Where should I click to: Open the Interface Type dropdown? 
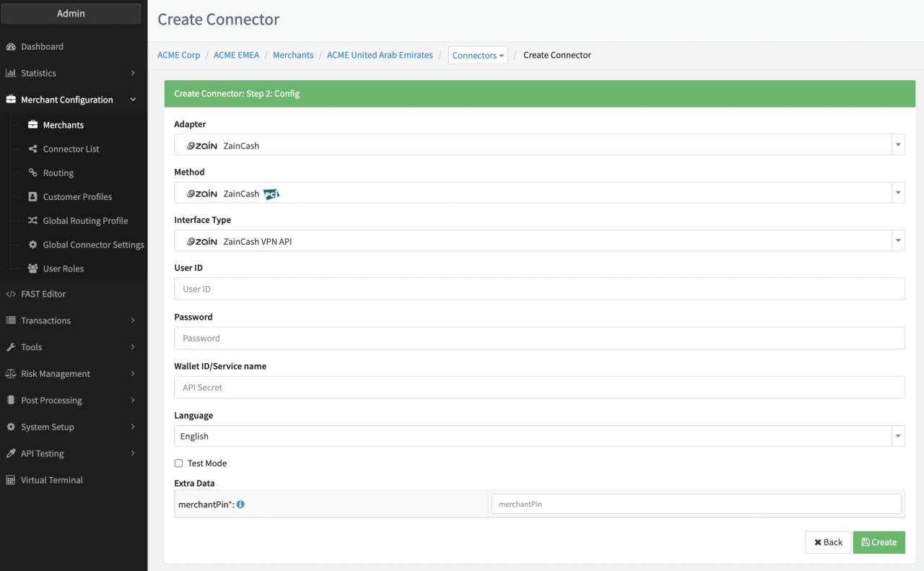point(539,241)
